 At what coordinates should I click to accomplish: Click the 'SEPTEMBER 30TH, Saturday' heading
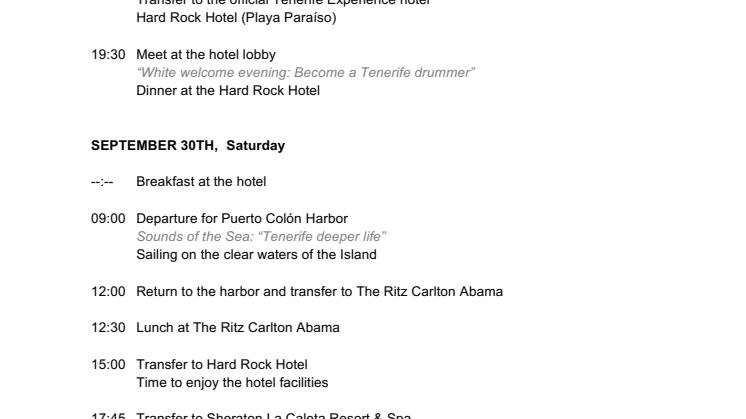point(188,146)
